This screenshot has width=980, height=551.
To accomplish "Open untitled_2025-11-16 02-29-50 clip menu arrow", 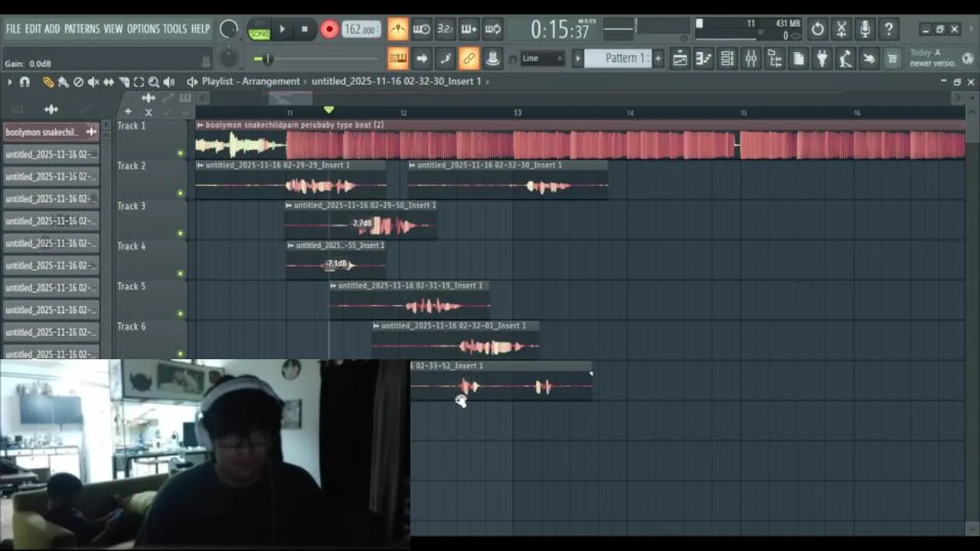I will (x=289, y=205).
